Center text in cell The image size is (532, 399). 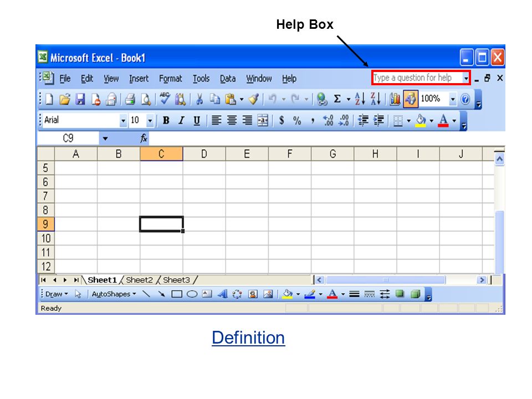click(x=232, y=120)
